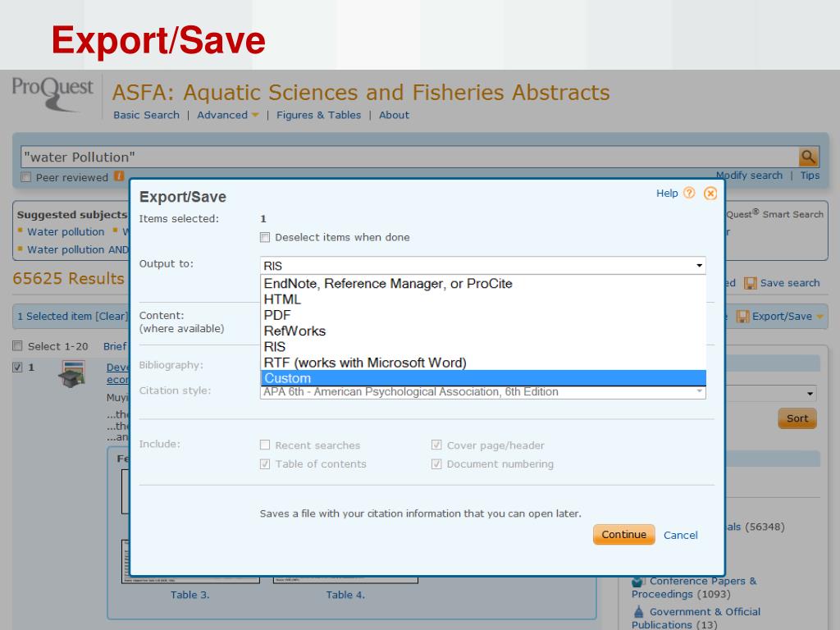840x630 pixels.
Task: Open the Help link in dialog
Action: [x=667, y=194]
